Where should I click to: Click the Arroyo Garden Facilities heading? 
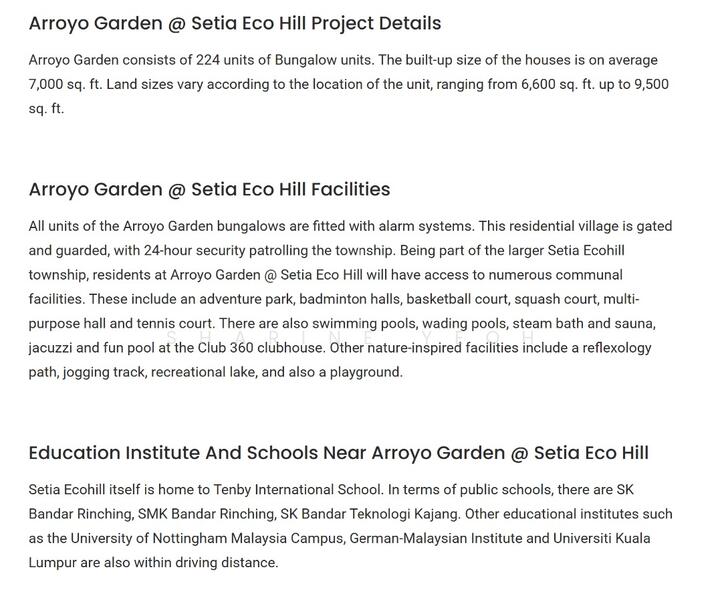209,189
